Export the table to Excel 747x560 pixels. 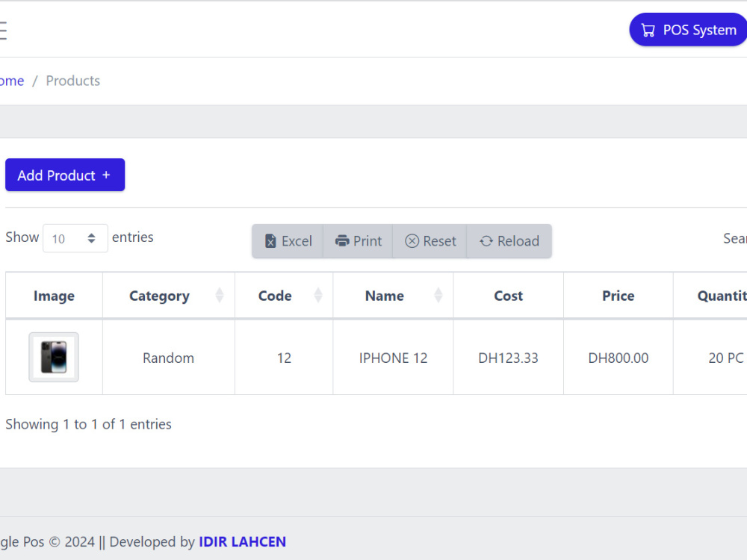click(288, 241)
